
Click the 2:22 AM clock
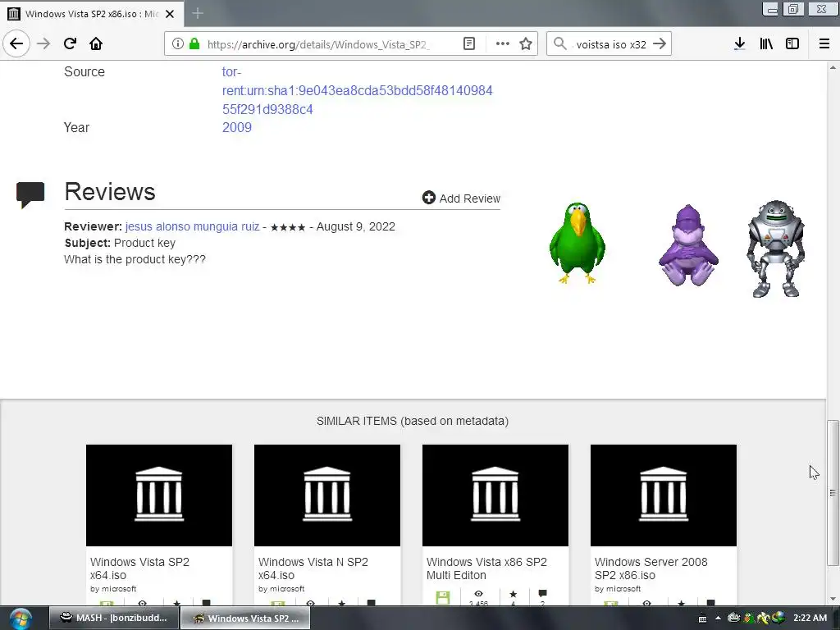[x=810, y=618]
